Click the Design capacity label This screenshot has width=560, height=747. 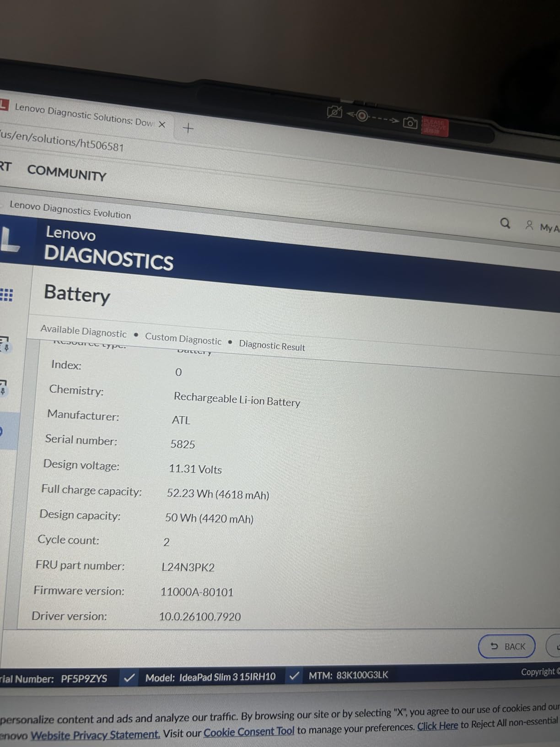[80, 515]
